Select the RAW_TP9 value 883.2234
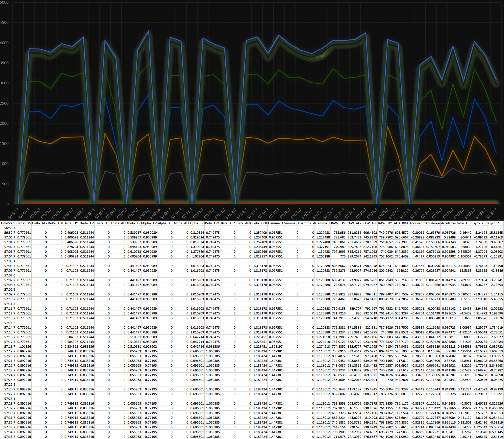 pyautogui.click(x=338, y=418)
